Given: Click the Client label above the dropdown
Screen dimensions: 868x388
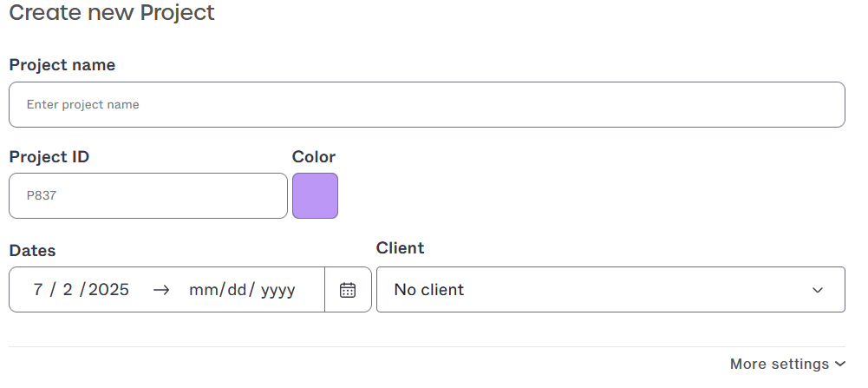Looking at the screenshot, I should (400, 248).
